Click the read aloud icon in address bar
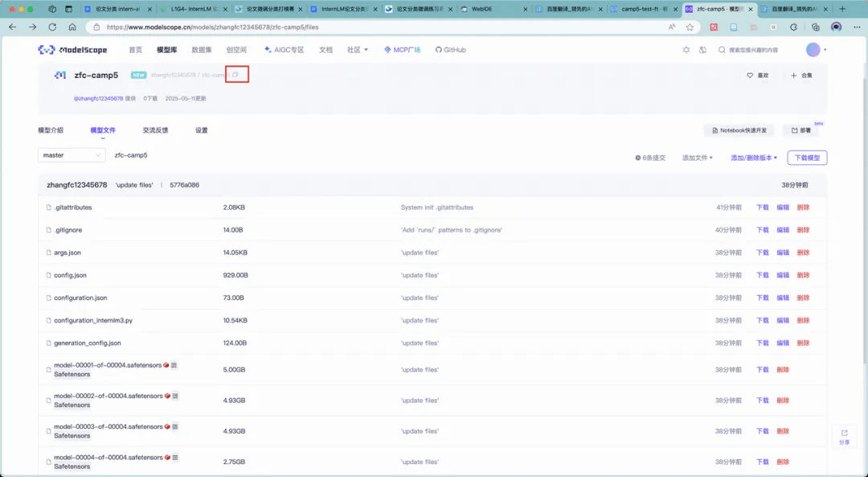 [672, 27]
